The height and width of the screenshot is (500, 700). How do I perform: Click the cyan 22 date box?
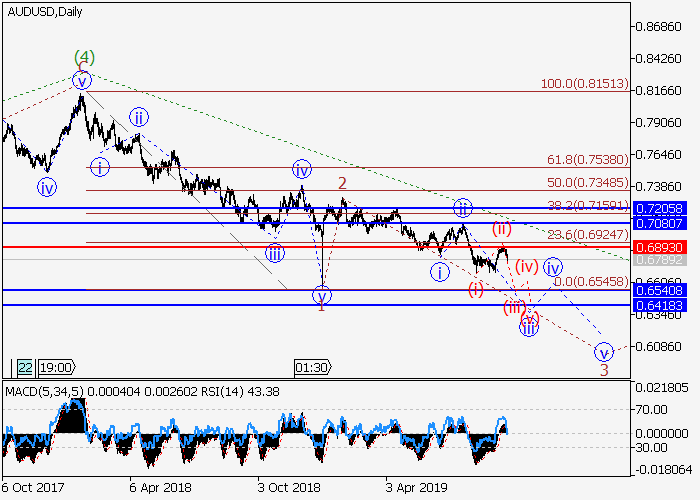pyautogui.click(x=24, y=367)
